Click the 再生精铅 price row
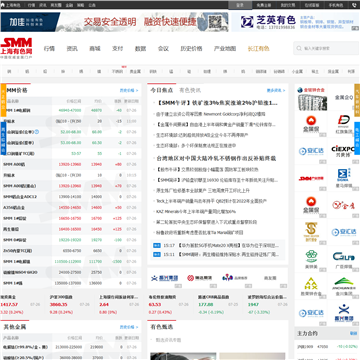The height and width of the screenshot is (360, 360). pos(71,229)
